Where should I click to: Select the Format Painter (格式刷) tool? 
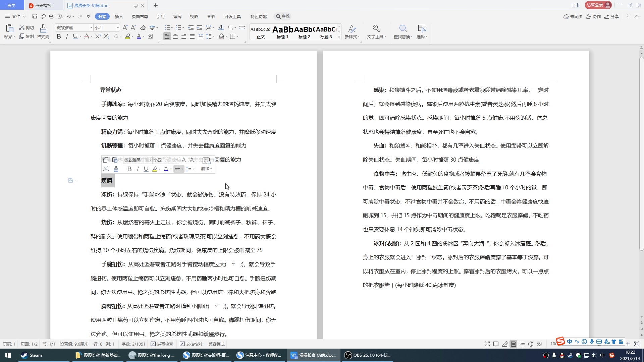coord(43,32)
